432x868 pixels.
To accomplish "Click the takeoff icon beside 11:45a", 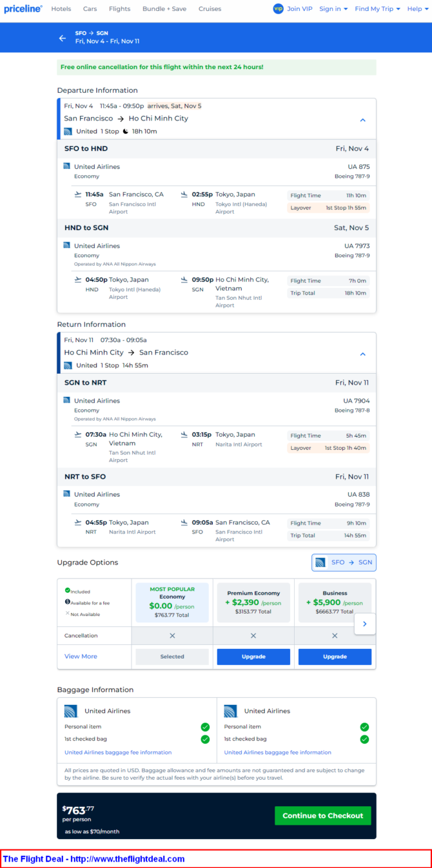I will [79, 194].
